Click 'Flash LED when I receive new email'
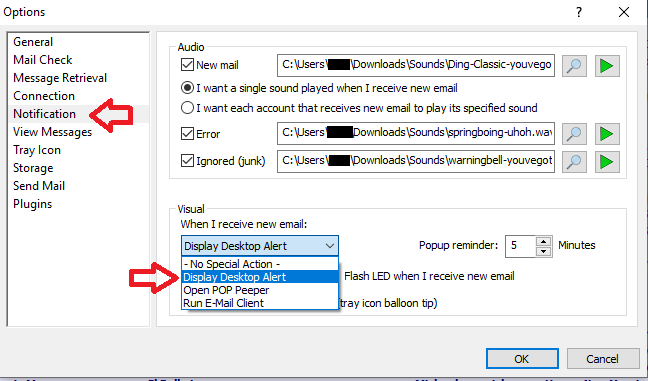This screenshot has height=381, width=648. coord(429,276)
